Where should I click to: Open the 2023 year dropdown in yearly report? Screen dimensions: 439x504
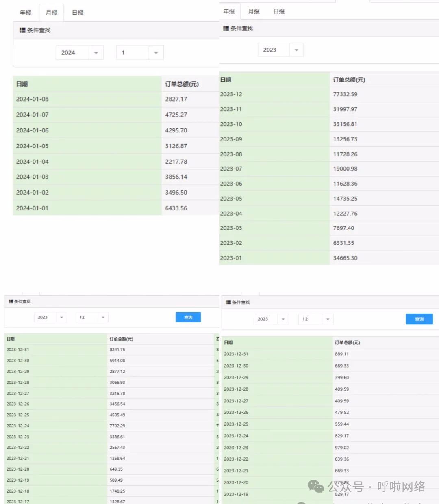(x=280, y=50)
